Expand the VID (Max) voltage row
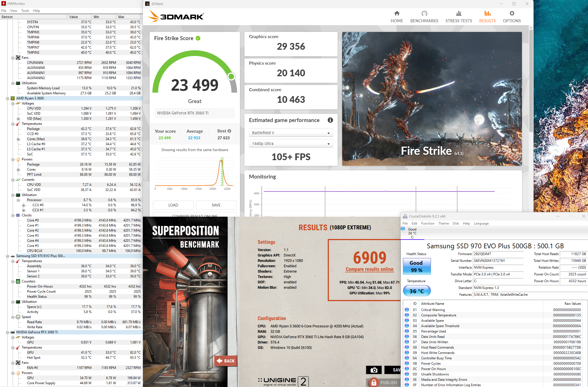The image size is (588, 387). click(18, 119)
